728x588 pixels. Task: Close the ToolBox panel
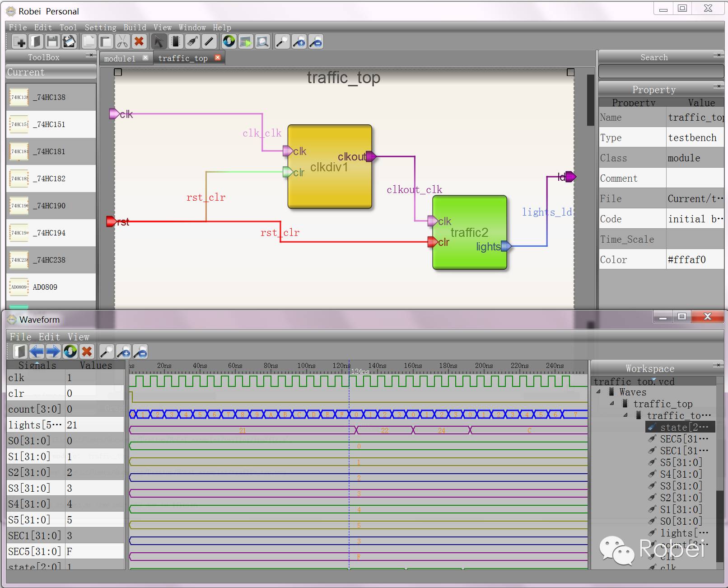(91, 55)
